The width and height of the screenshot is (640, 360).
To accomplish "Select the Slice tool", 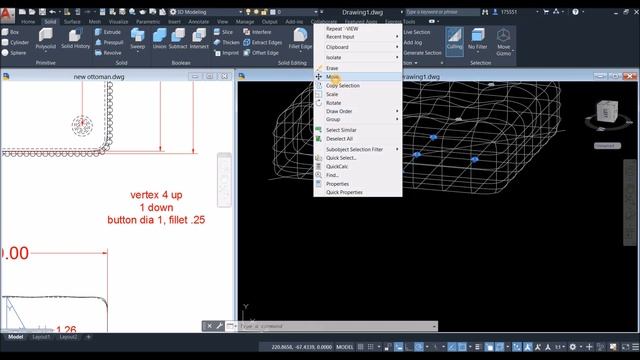I will coord(223,32).
